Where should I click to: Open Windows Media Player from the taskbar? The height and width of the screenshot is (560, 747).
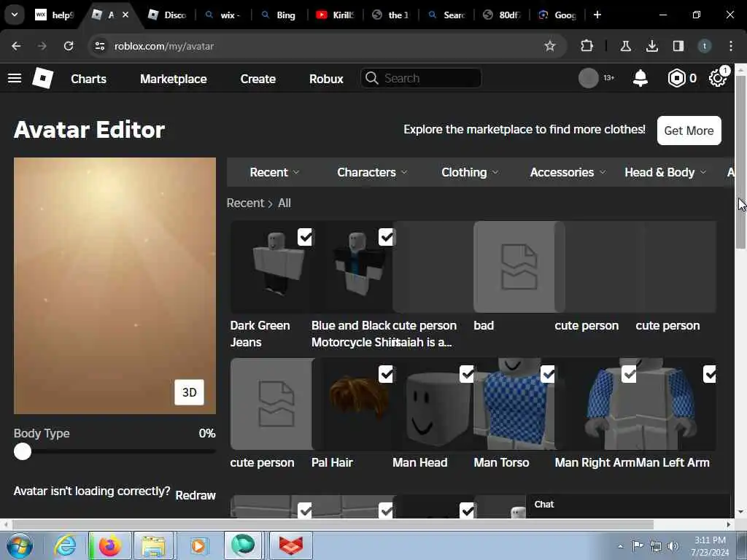[198, 545]
